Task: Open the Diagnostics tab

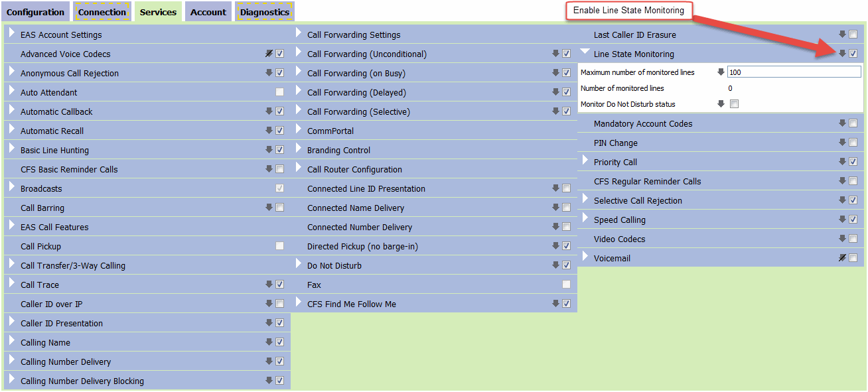Action: point(265,12)
